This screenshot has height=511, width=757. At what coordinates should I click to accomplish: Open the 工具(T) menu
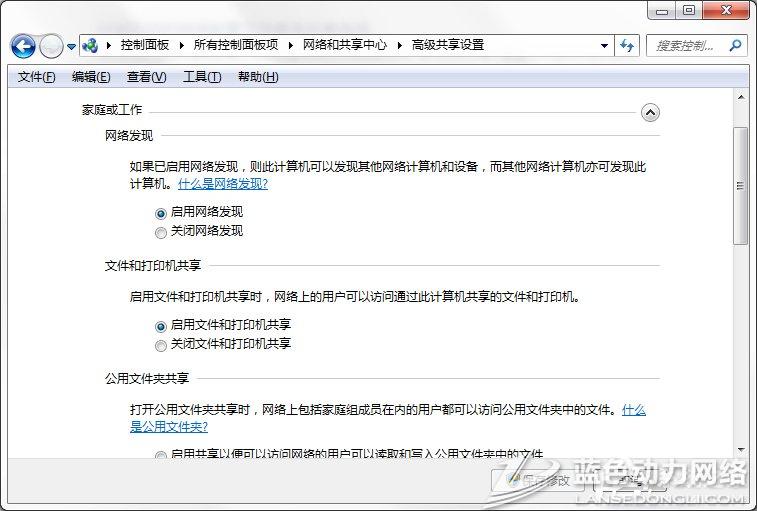pos(201,77)
